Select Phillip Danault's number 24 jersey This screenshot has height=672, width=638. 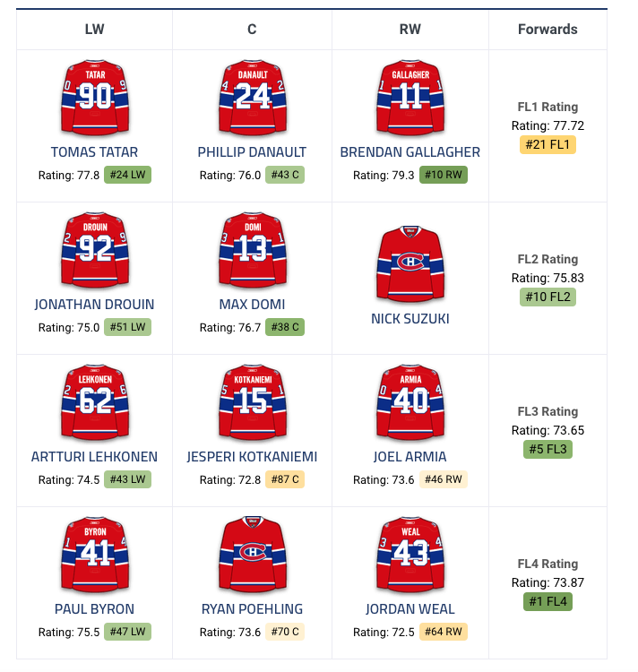pyautogui.click(x=252, y=96)
